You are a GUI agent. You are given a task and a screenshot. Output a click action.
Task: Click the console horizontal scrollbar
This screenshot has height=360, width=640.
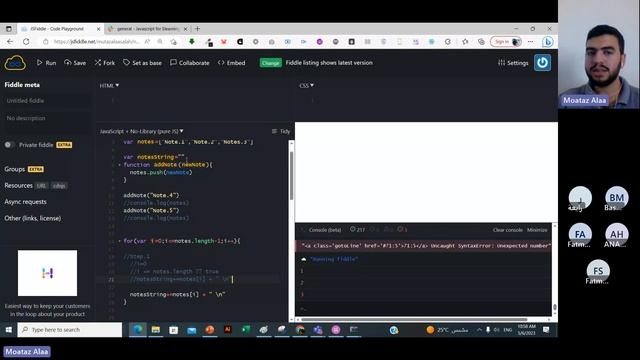[x=414, y=319]
